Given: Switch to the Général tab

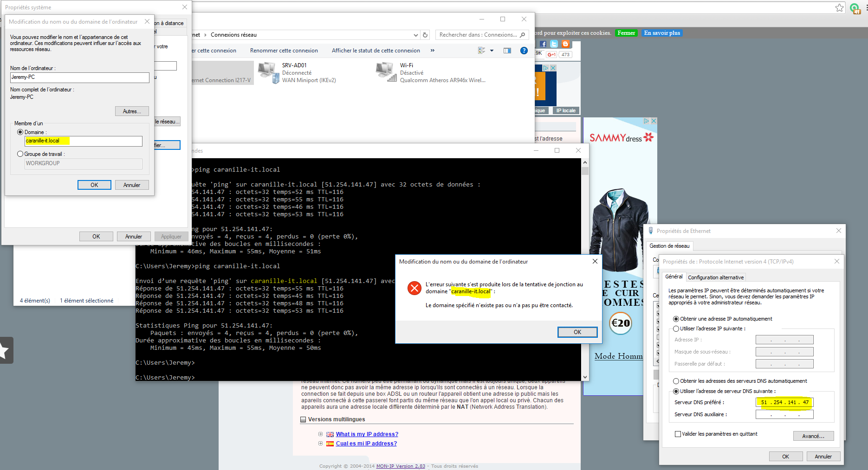Looking at the screenshot, I should (x=674, y=277).
